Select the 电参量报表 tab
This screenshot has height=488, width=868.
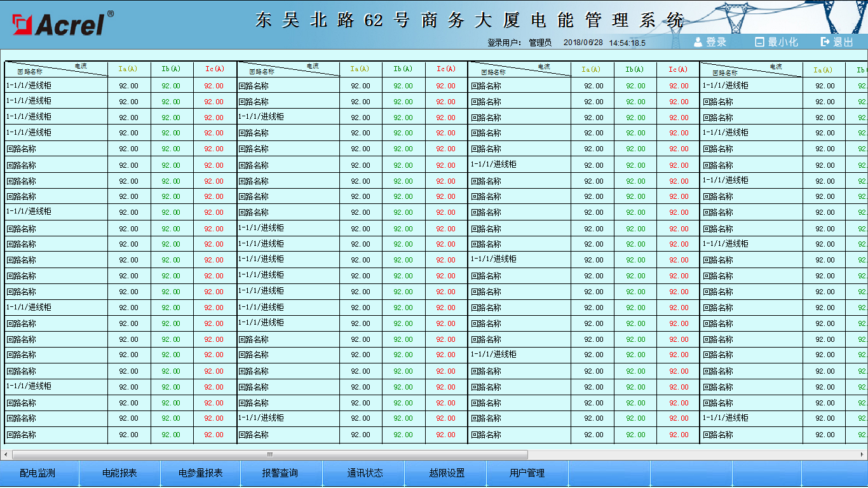200,473
